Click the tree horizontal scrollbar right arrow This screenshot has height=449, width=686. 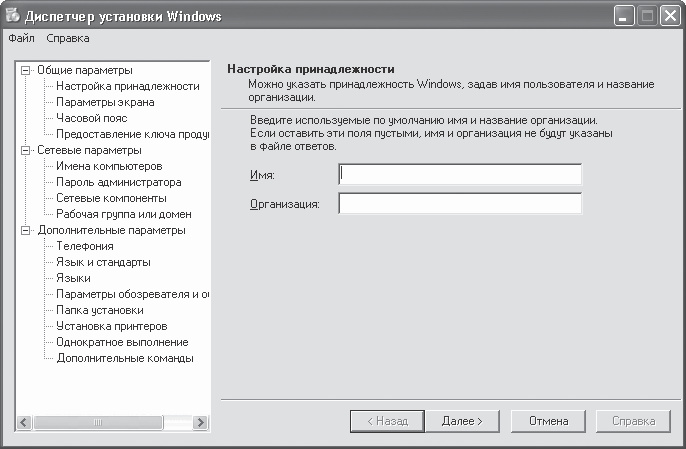pos(200,423)
